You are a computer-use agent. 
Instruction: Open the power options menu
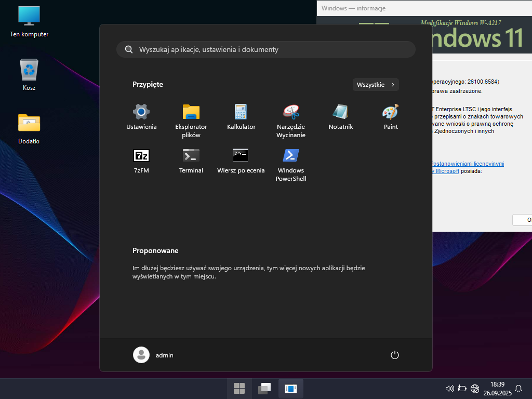point(394,355)
